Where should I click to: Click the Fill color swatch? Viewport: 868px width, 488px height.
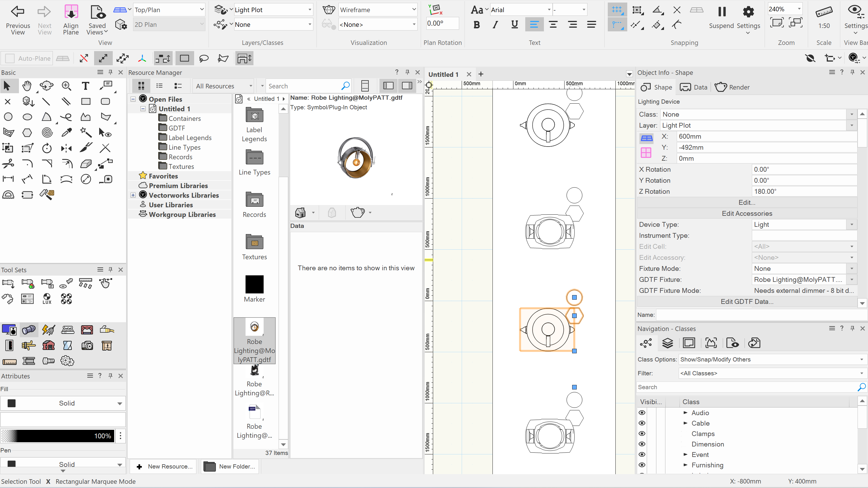(12, 404)
